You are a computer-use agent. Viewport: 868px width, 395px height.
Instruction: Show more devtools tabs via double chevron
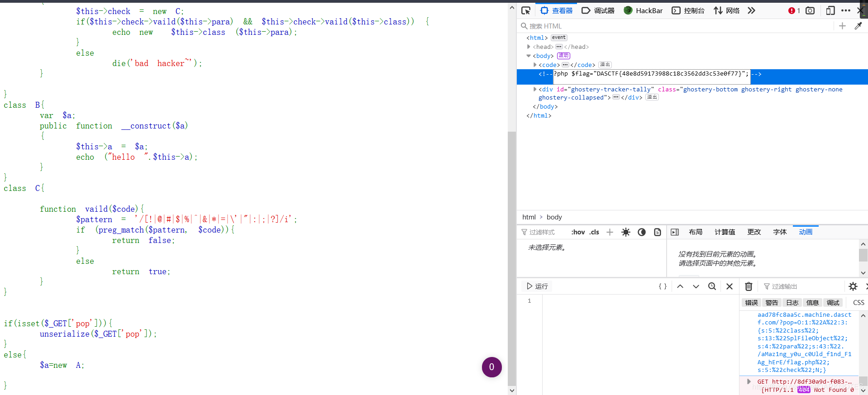point(751,10)
